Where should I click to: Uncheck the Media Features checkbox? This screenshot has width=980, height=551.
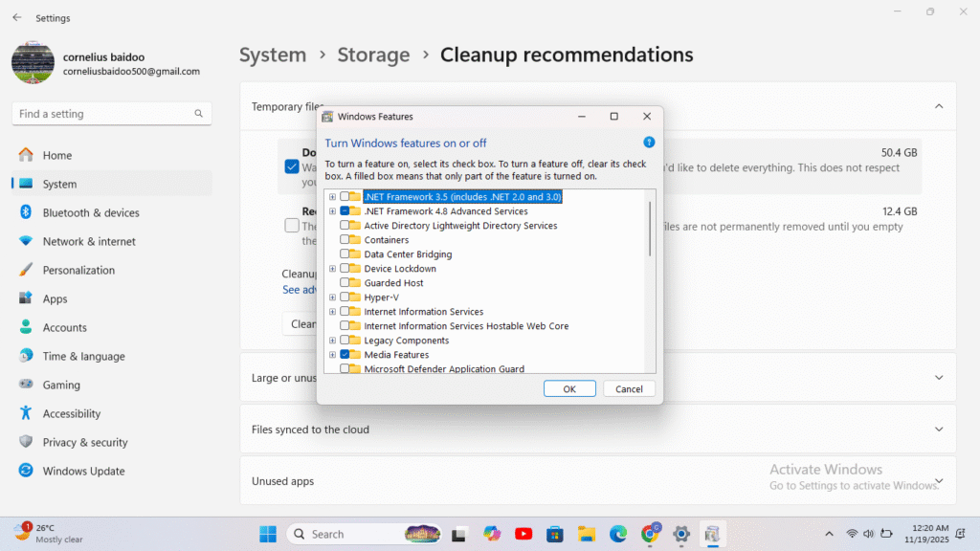point(345,355)
